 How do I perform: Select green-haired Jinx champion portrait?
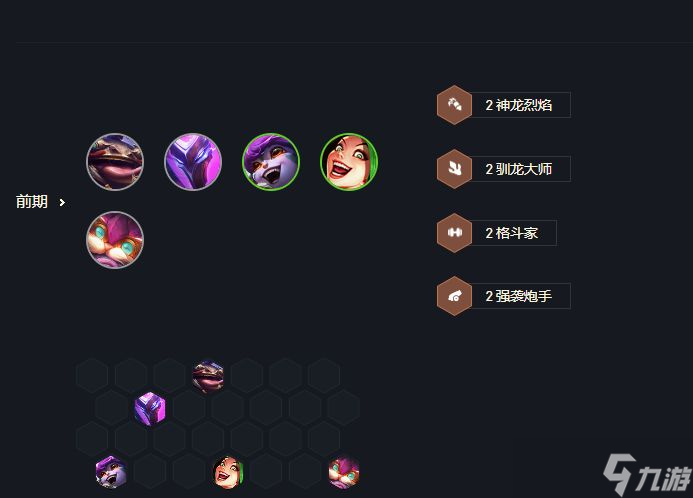349,162
